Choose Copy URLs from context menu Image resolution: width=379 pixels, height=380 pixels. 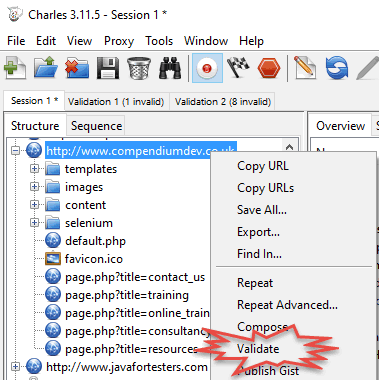(265, 188)
